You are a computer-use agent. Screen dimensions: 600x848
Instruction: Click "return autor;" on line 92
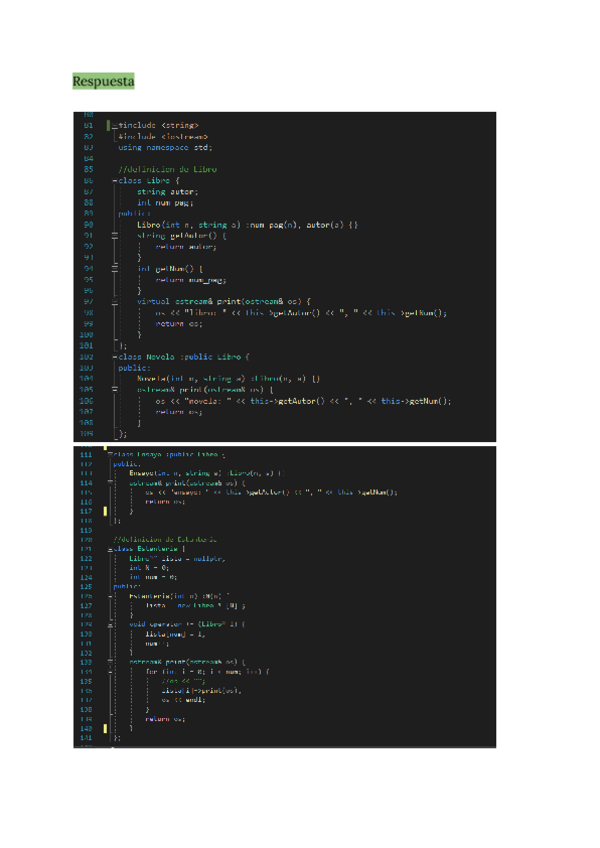click(186, 247)
